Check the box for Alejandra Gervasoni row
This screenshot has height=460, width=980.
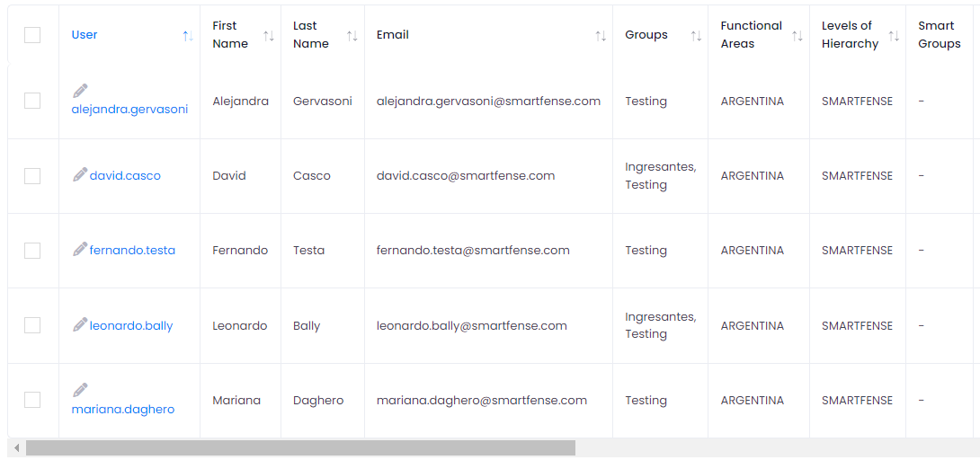(32, 101)
